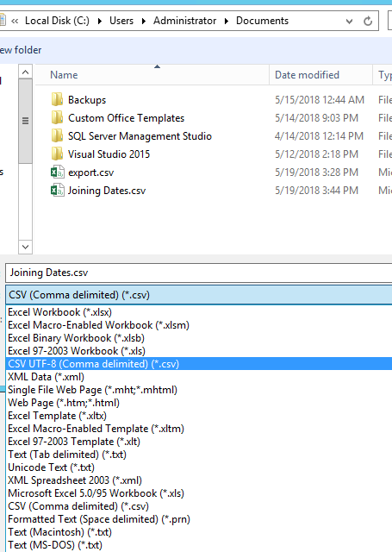Go to Users in address bar
The image size is (392, 552).
pos(121,21)
